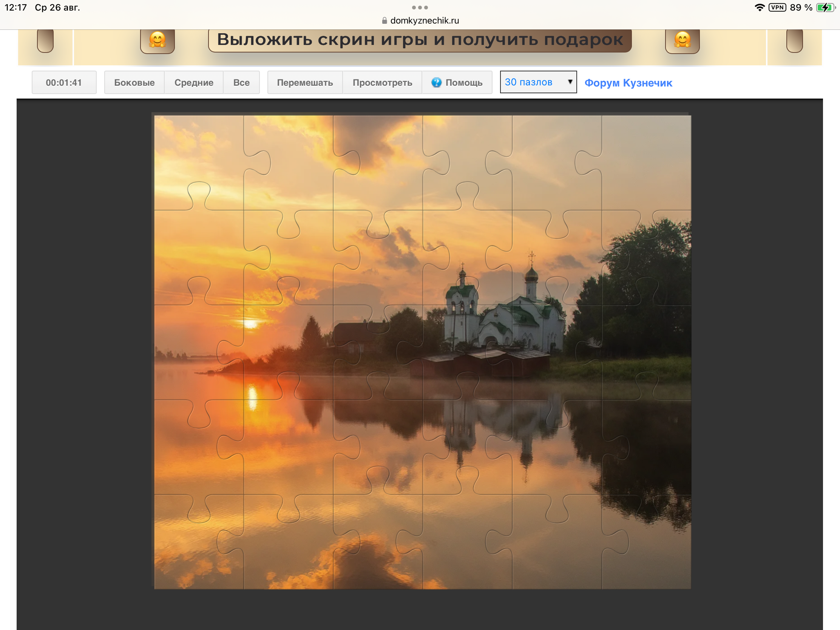Tap the Wi-Fi status icon
The image size is (840, 630).
pos(760,8)
